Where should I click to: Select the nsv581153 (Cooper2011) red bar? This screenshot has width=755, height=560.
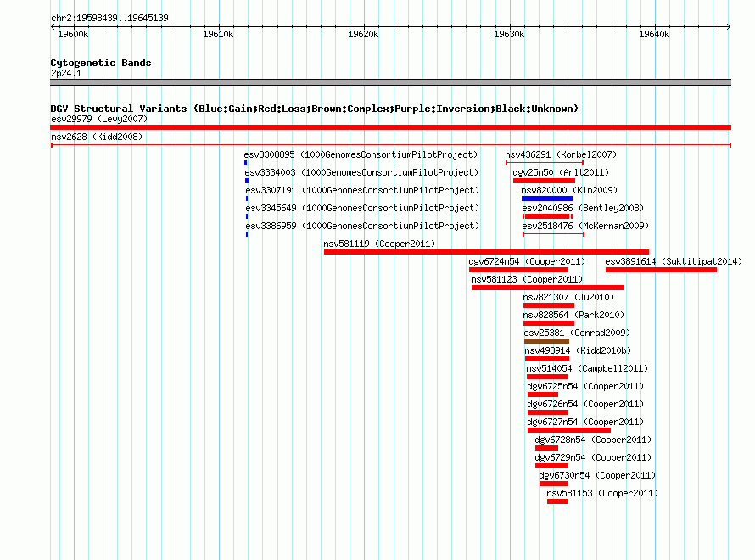557,501
